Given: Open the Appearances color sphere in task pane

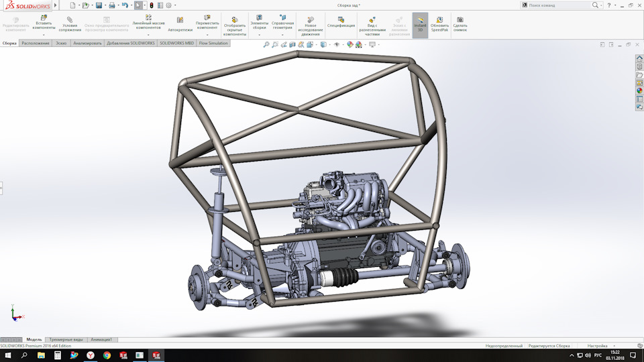Looking at the screenshot, I should (x=639, y=90).
